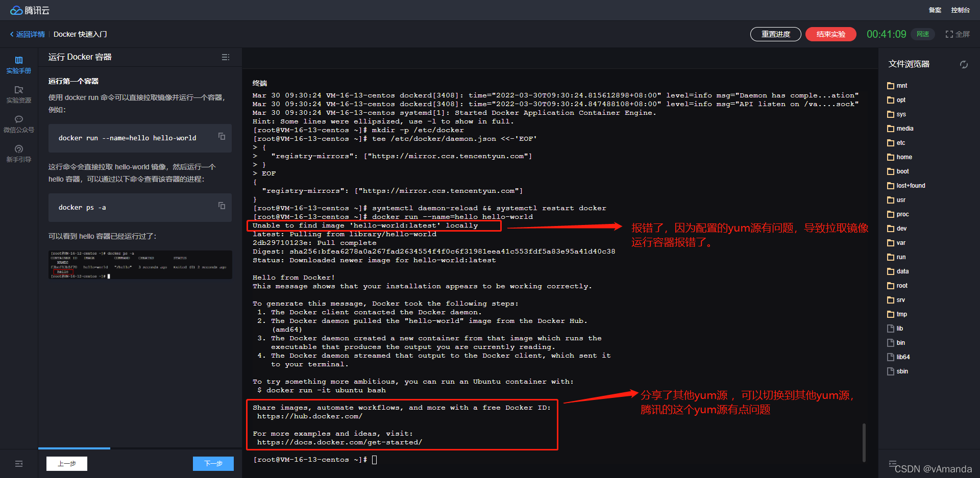Select the sbin file entry
This screenshot has width=980, height=478.
[897, 371]
